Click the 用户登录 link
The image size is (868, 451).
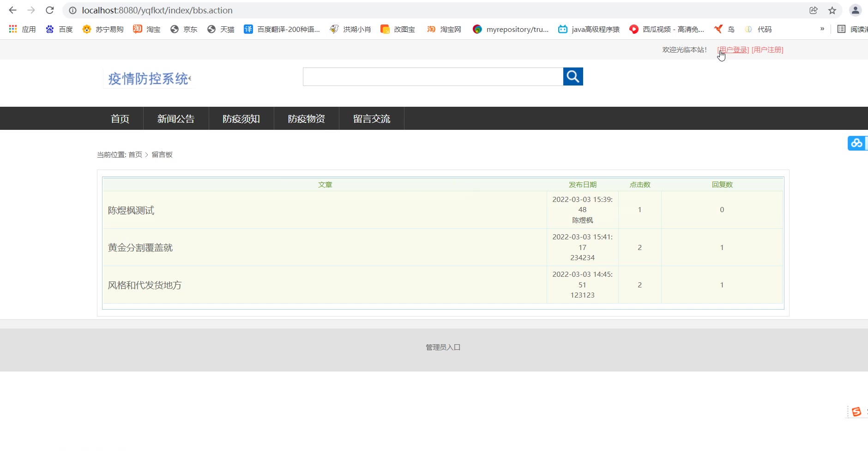733,50
